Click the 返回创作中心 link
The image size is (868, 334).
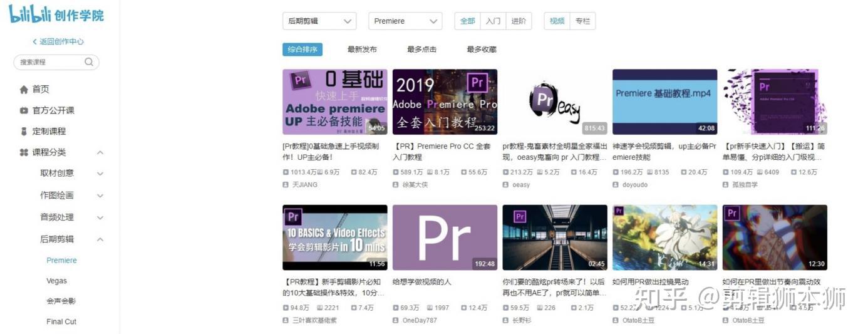click(x=58, y=41)
